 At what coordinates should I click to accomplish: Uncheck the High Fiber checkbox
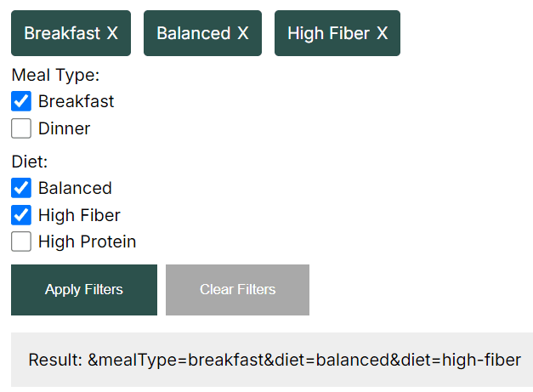[21, 215]
